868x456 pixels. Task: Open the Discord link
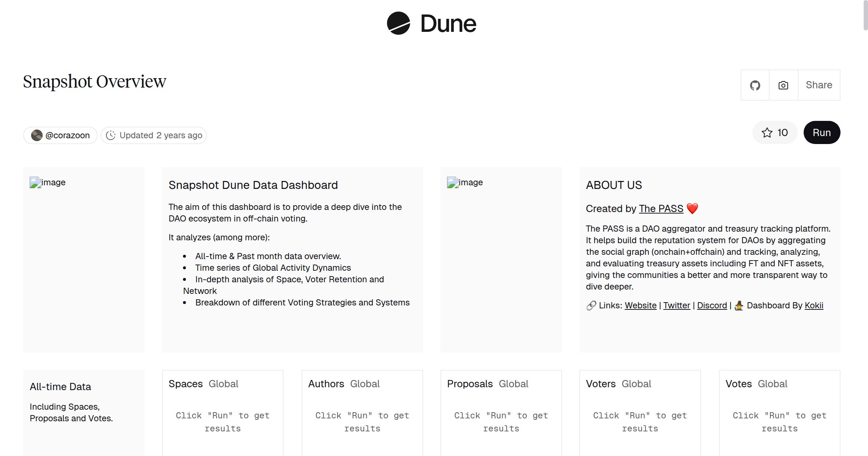pyautogui.click(x=711, y=305)
